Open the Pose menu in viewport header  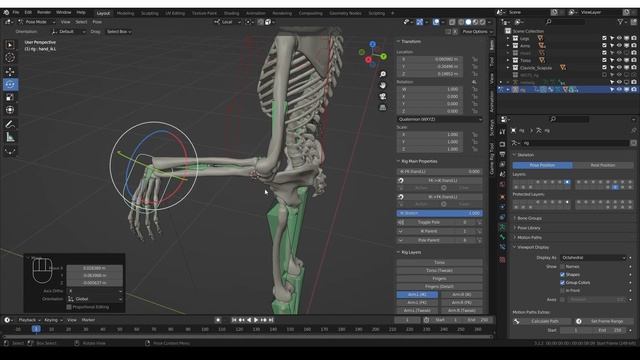97,22
